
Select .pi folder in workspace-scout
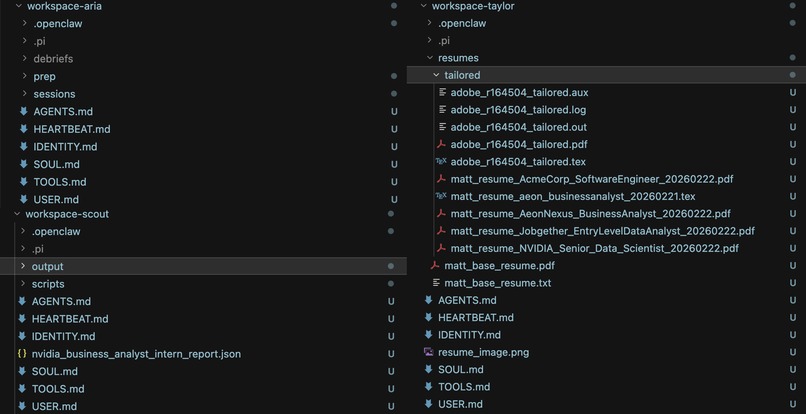click(x=38, y=249)
